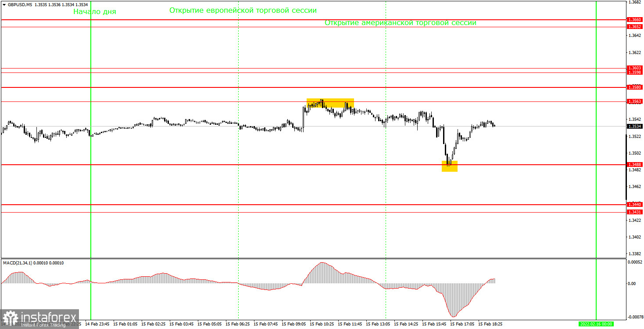The image size is (644, 329).
Task: Click the 15 Feb 01:05 time label
Action: (125, 324)
